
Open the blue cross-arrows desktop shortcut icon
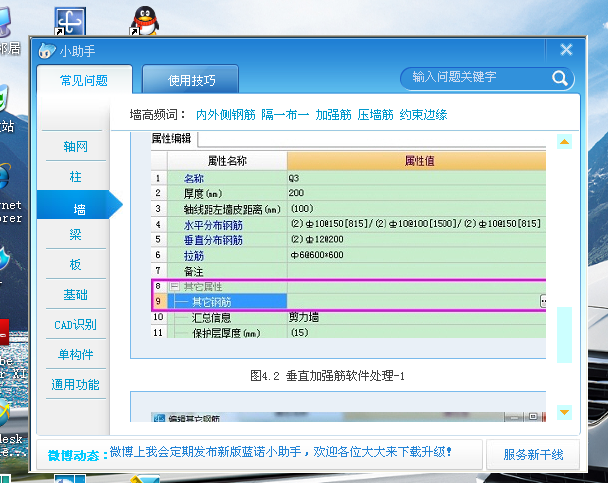pyautogui.click(x=70, y=21)
